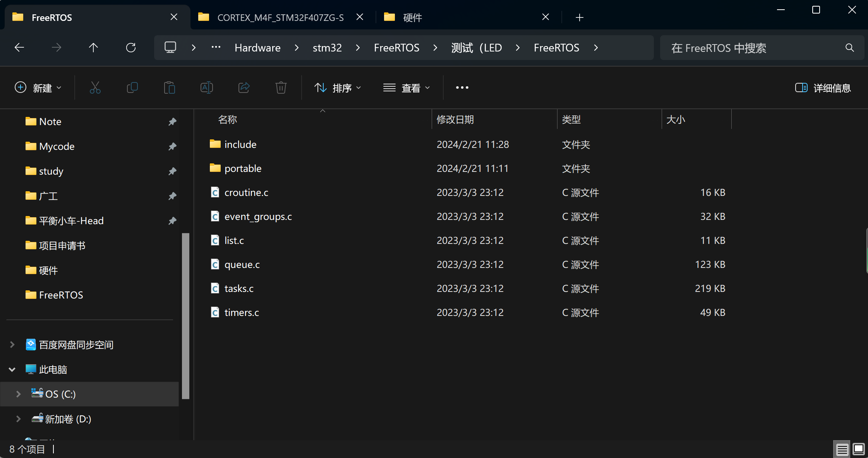This screenshot has height=458, width=868.
Task: Expand the 新加卷 (D:) drive node
Action: click(18, 419)
